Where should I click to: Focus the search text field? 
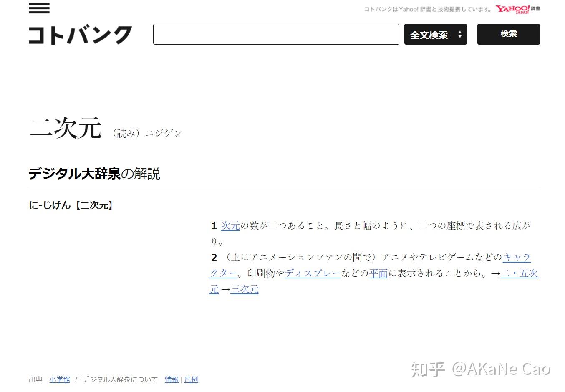coord(276,34)
